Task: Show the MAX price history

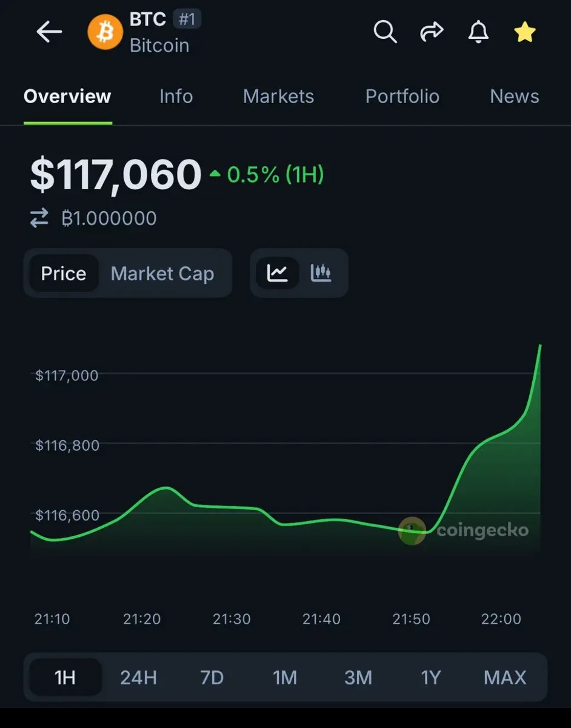Action: tap(505, 677)
